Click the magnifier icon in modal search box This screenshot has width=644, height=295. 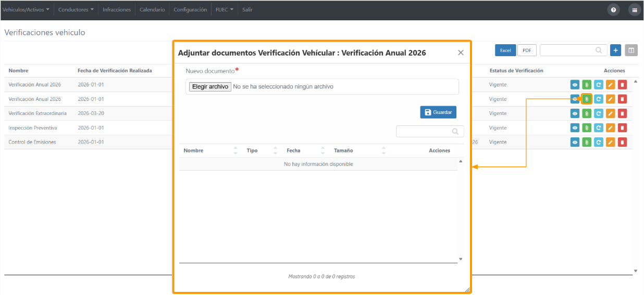pos(455,131)
